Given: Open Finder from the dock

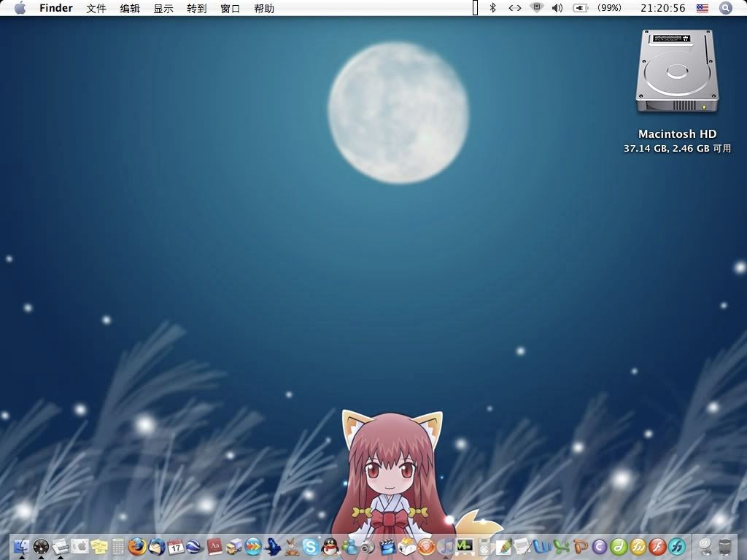Looking at the screenshot, I should pyautogui.click(x=22, y=546).
